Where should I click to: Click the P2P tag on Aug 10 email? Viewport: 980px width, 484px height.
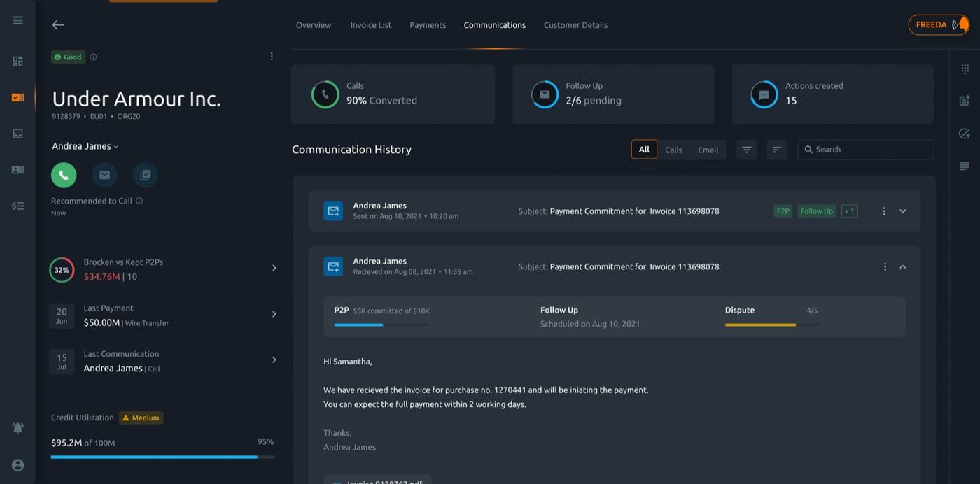point(783,211)
